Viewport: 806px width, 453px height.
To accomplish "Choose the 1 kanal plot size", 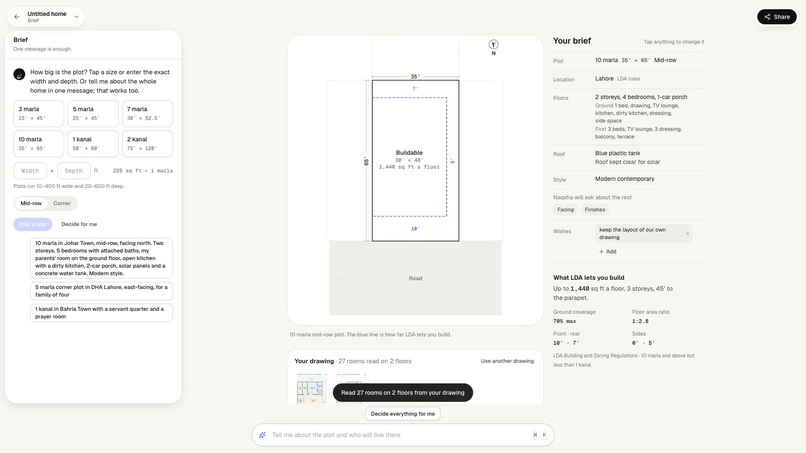I will (93, 143).
